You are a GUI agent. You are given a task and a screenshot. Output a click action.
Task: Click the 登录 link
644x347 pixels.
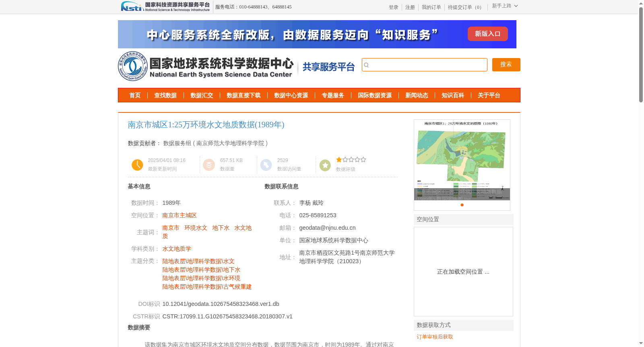[x=393, y=7]
